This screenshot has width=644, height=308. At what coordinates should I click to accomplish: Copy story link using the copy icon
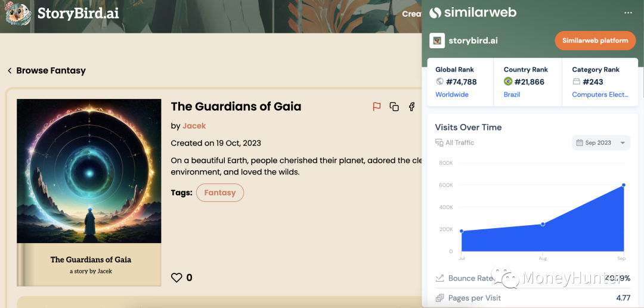[x=394, y=107]
